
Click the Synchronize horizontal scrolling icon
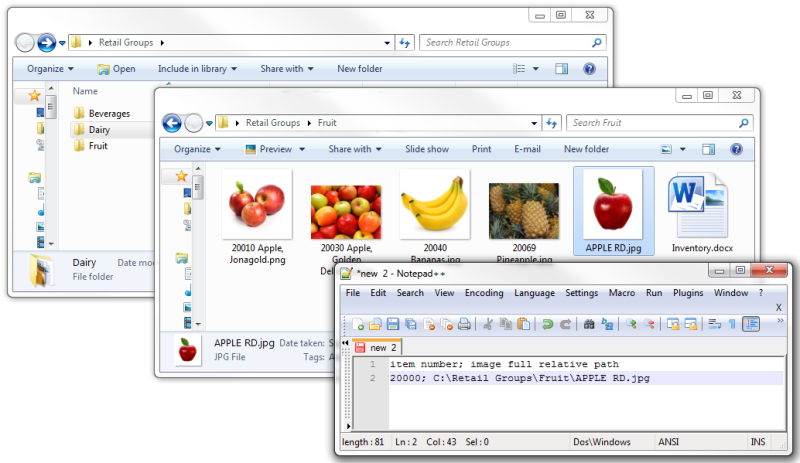click(691, 324)
